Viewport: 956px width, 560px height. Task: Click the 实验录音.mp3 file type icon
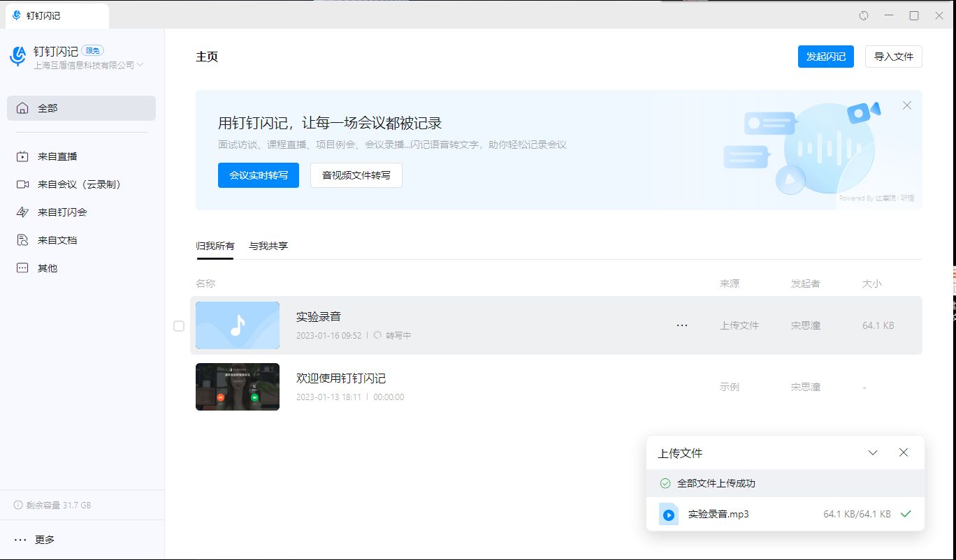point(669,515)
